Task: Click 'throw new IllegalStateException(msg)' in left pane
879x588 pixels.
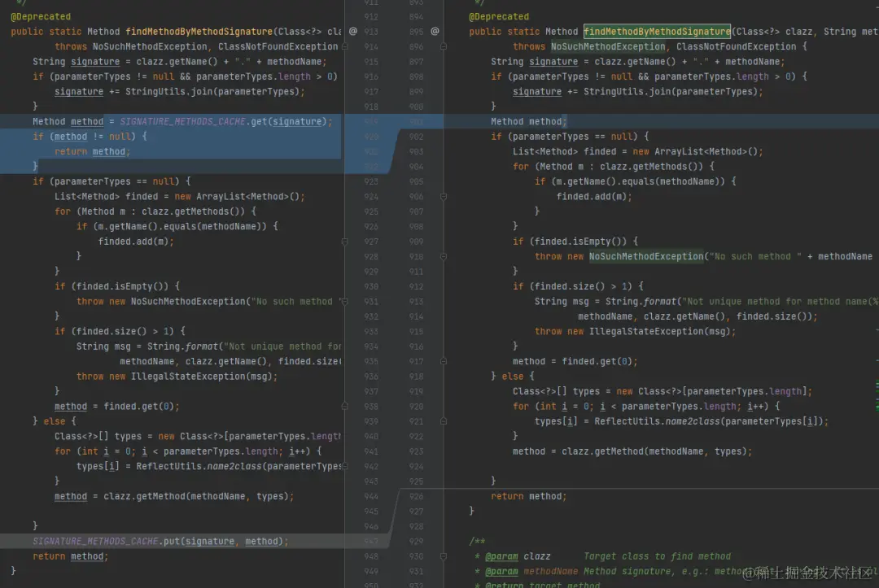Action: click(x=177, y=377)
